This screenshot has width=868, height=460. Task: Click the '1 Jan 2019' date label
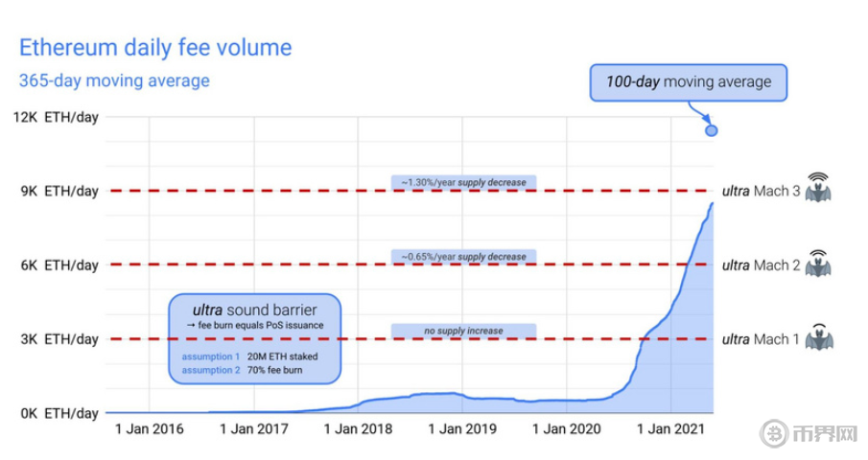click(x=462, y=429)
